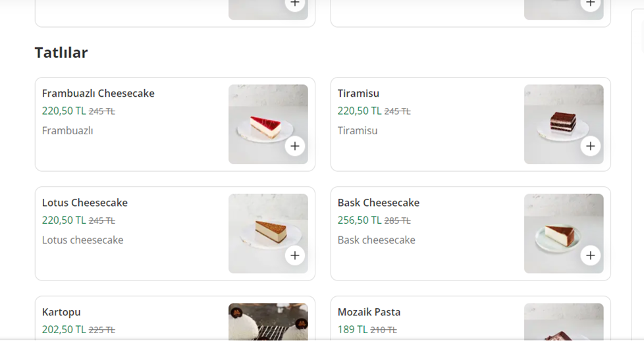This screenshot has height=343, width=644.
Task: Open Bask Cheesecake item name
Action: [379, 203]
